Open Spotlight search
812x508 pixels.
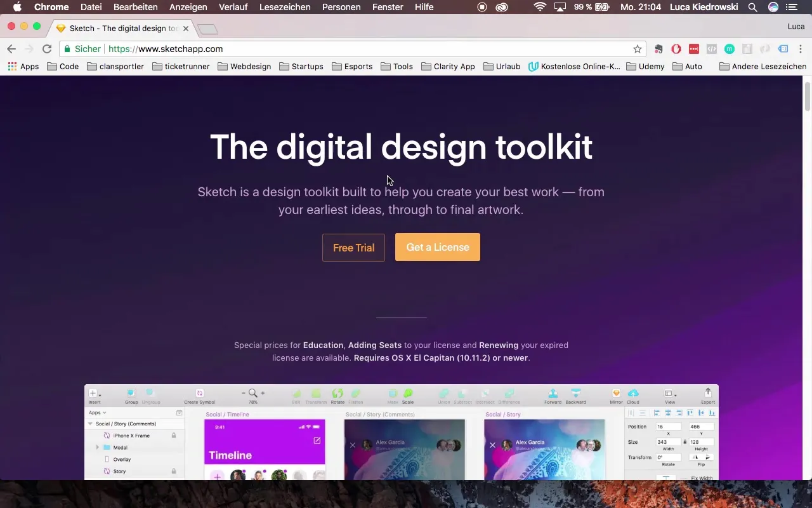tap(752, 7)
